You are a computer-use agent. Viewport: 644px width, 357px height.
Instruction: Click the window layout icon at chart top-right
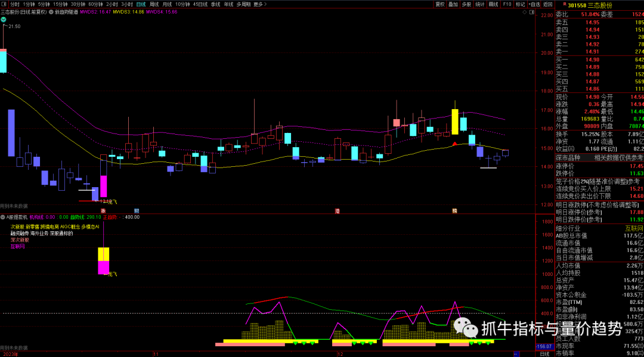coord(532,13)
